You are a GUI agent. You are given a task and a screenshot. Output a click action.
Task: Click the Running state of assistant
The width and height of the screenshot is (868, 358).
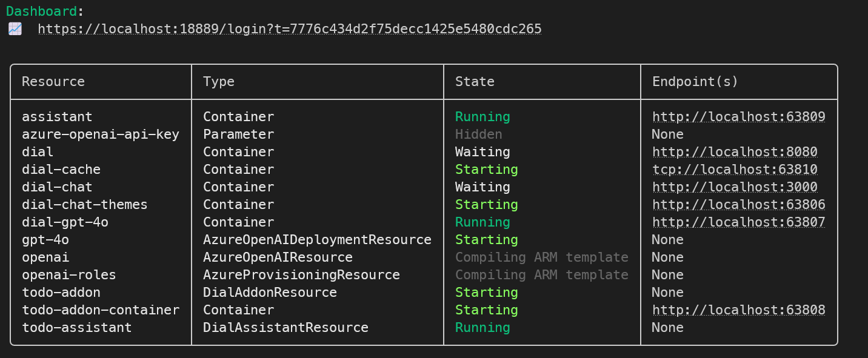point(482,116)
